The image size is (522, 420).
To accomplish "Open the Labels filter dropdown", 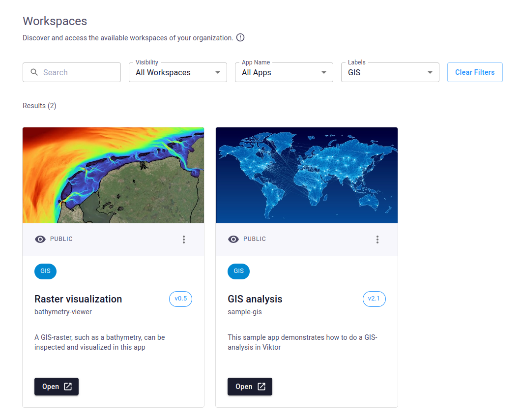I will tap(390, 72).
